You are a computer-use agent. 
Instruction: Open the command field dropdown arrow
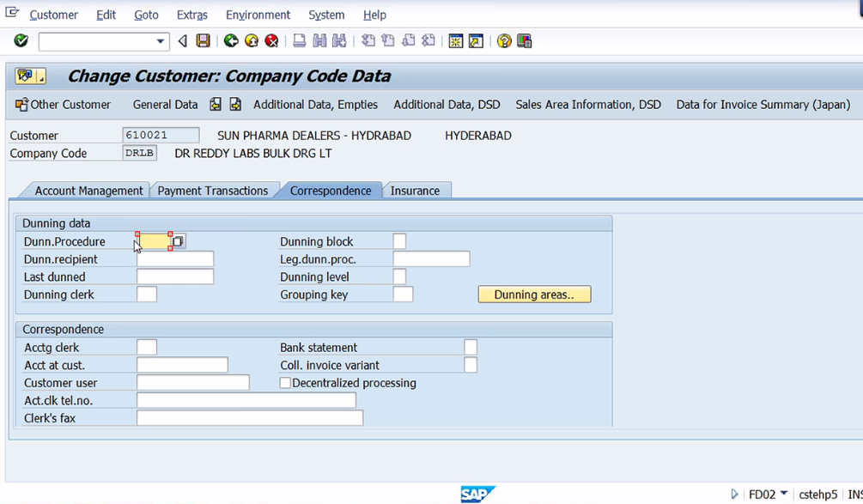click(161, 41)
